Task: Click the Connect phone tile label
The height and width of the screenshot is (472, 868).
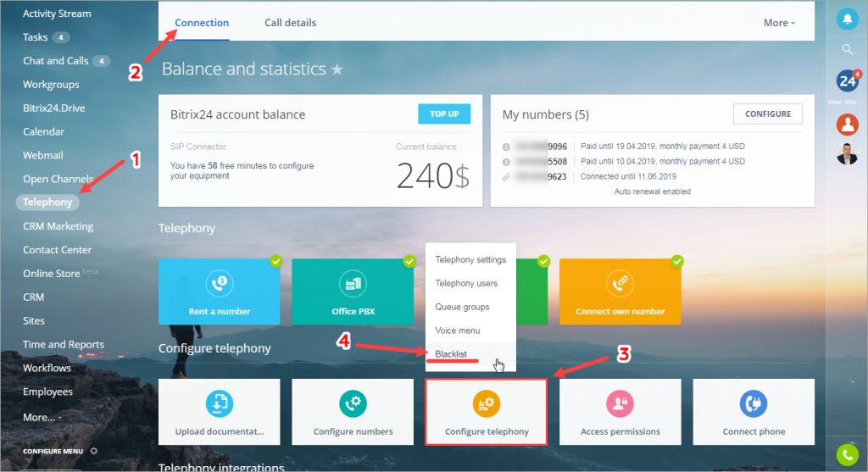Action: pyautogui.click(x=754, y=431)
